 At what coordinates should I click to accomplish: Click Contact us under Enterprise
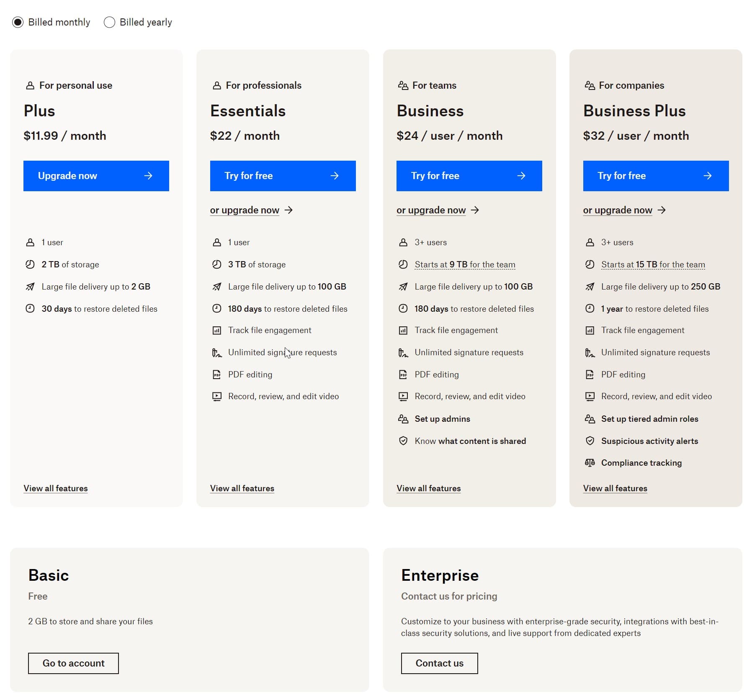(439, 663)
